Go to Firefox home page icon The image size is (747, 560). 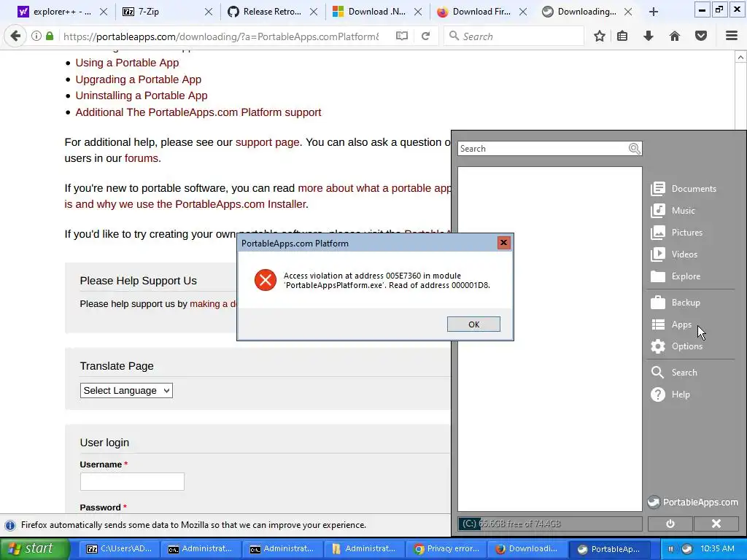point(675,36)
